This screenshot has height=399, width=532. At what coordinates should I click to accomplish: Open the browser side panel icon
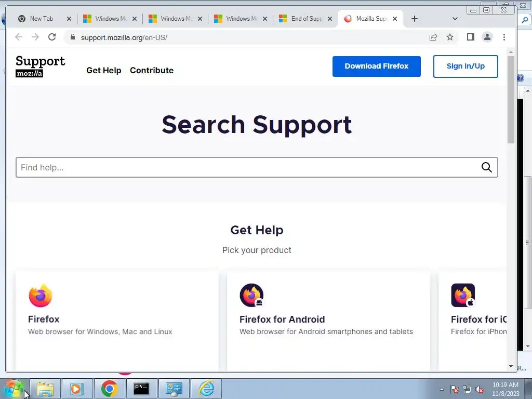click(471, 37)
